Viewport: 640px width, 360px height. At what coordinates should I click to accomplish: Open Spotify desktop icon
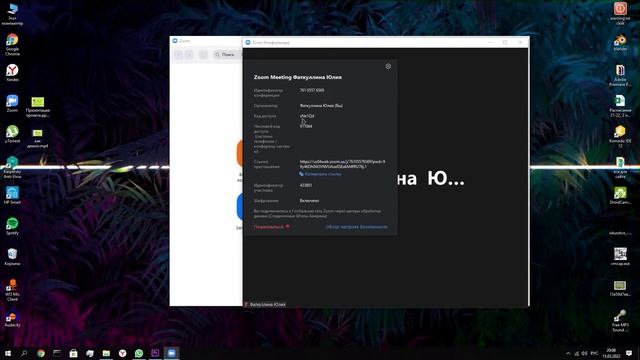(x=12, y=226)
